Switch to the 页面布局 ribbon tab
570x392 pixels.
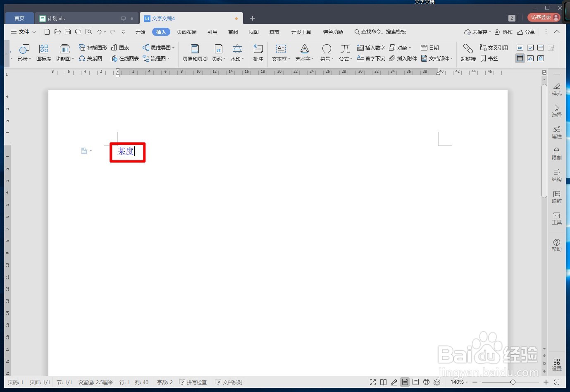click(x=187, y=32)
